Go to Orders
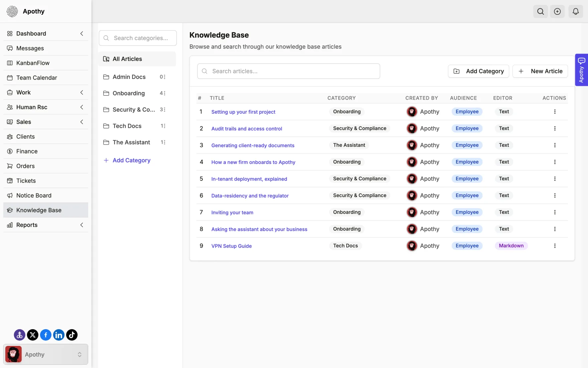This screenshot has width=588, height=368. click(x=46, y=166)
